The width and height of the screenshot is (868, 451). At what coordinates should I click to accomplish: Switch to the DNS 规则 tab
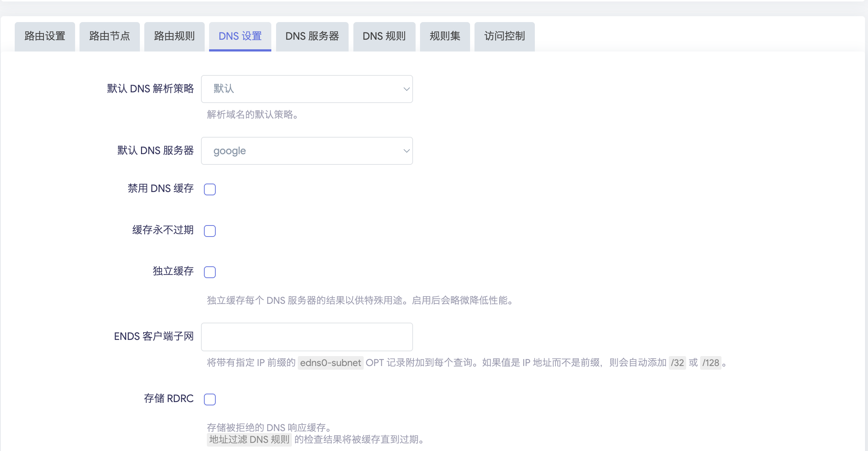(x=384, y=36)
